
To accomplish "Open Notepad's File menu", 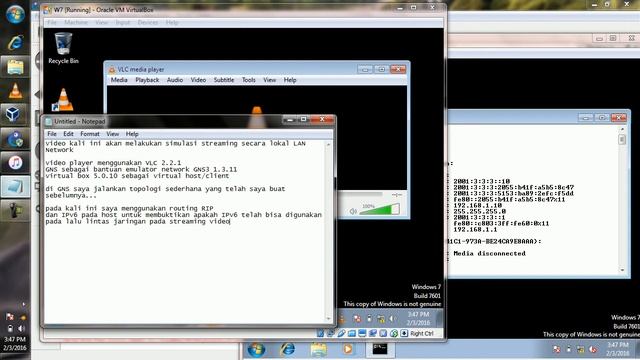I will [x=52, y=134].
